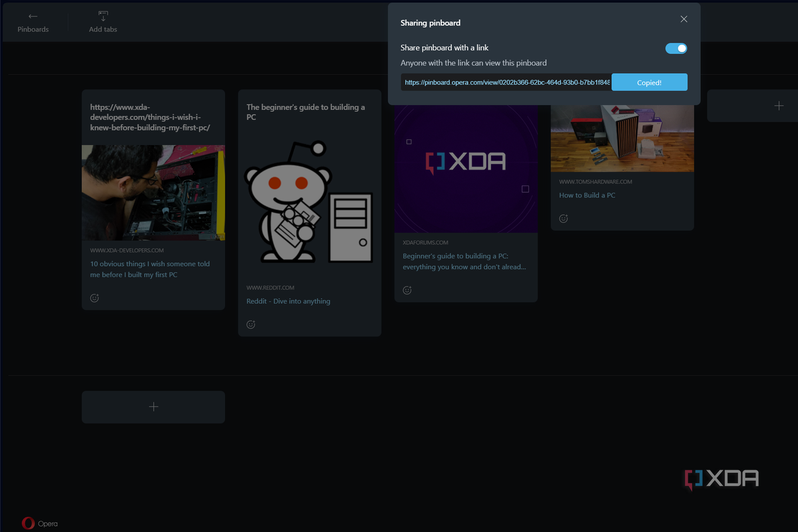Click the Copied! button
Viewport: 798px width, 532px height.
[649, 83]
